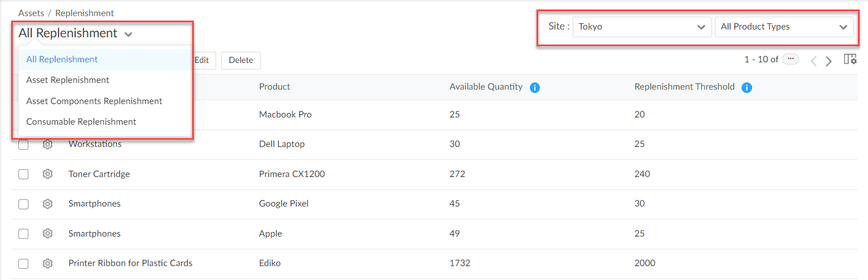Pick Asset Components Replenishment option
868x280 pixels.
tap(94, 101)
